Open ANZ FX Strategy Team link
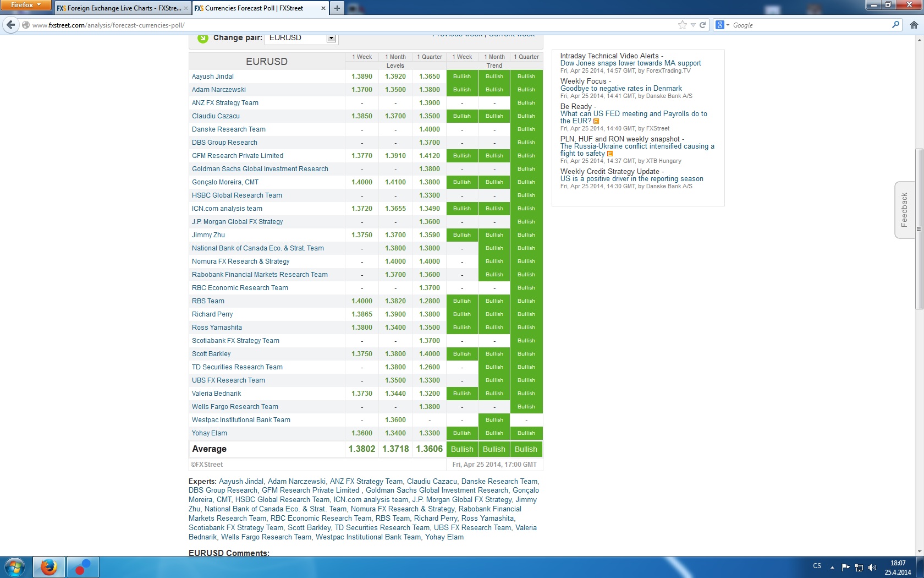This screenshot has height=578, width=924. tap(225, 103)
